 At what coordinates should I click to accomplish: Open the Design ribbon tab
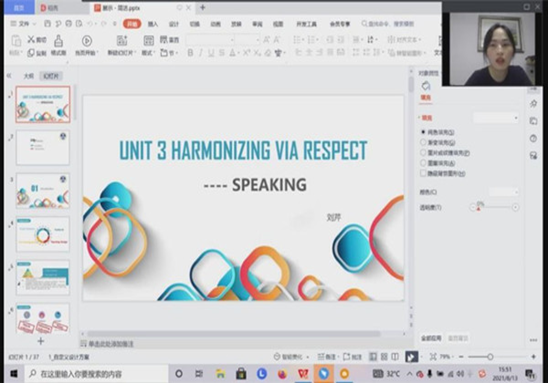click(x=174, y=24)
